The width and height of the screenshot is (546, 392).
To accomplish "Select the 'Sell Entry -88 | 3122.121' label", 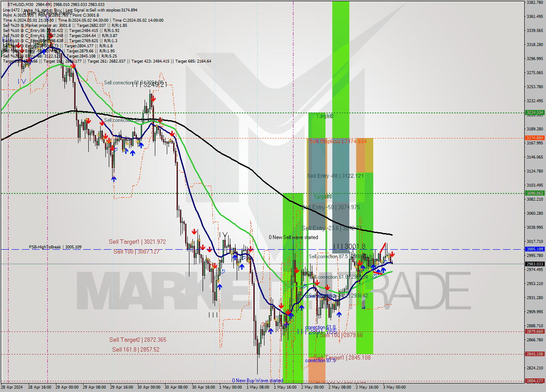I will tap(335, 176).
